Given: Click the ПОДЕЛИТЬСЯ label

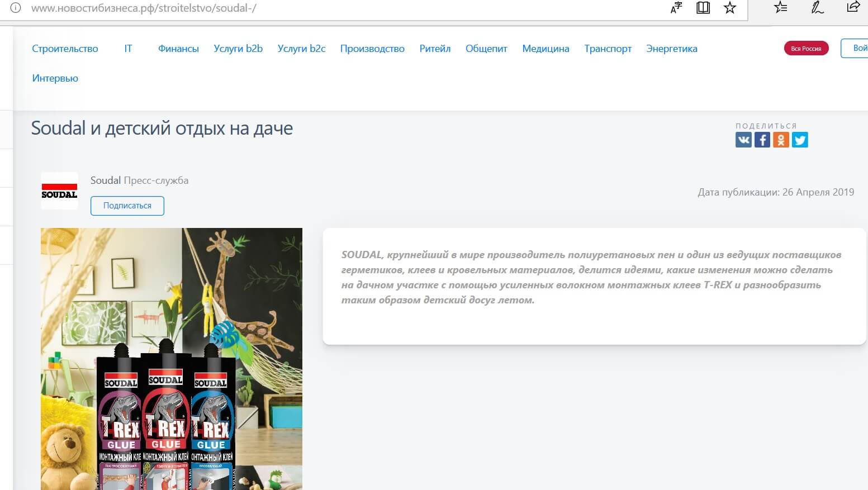Looking at the screenshot, I should pyautogui.click(x=766, y=126).
